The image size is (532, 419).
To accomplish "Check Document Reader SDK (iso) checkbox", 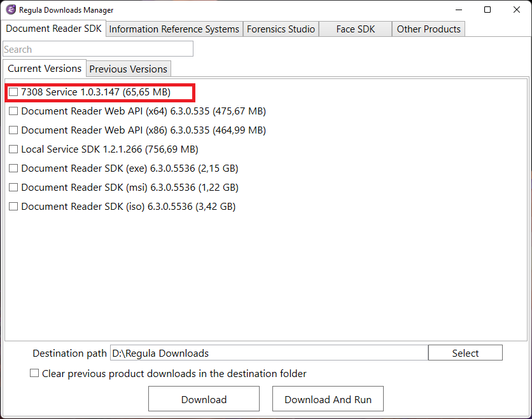I will pos(13,206).
